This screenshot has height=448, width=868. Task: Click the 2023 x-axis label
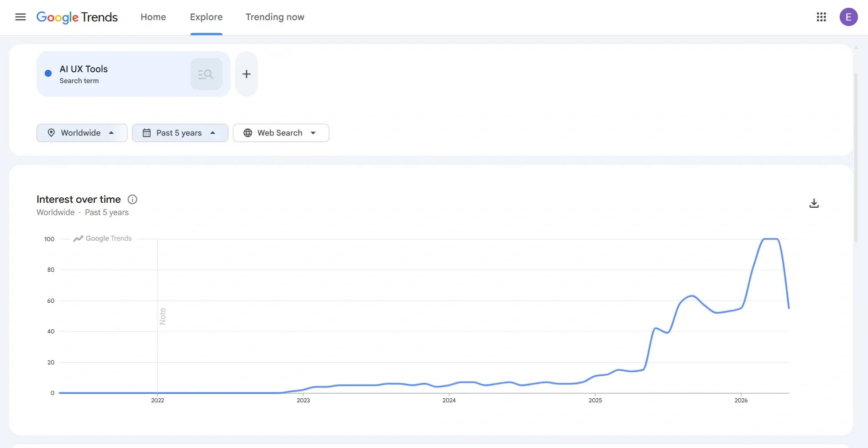(x=303, y=401)
